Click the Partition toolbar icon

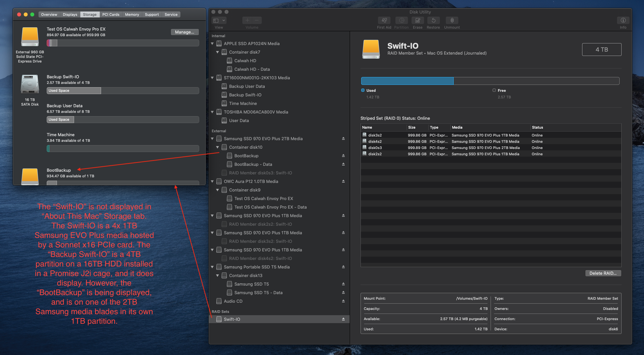tap(401, 20)
